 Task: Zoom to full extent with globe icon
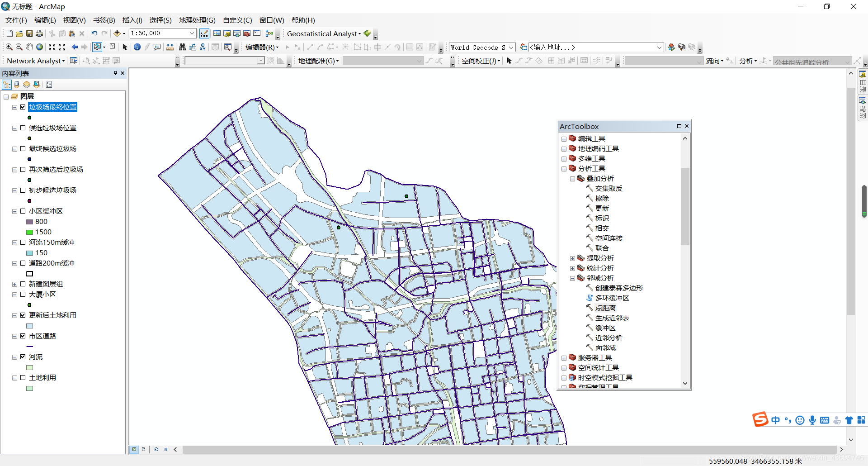click(x=40, y=47)
